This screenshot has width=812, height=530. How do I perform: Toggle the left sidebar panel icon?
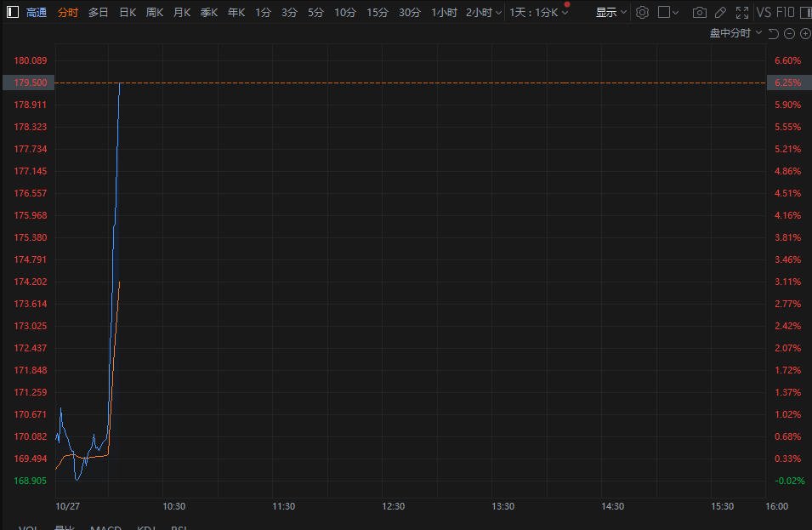13,12
